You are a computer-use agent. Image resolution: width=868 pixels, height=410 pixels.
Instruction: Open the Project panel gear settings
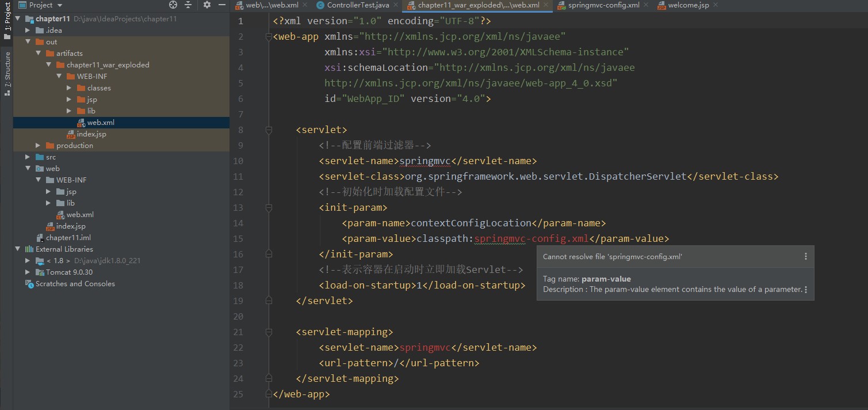(x=207, y=5)
